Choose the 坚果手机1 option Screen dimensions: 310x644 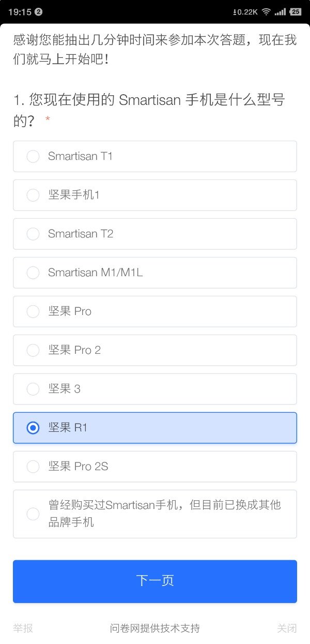(x=33, y=195)
